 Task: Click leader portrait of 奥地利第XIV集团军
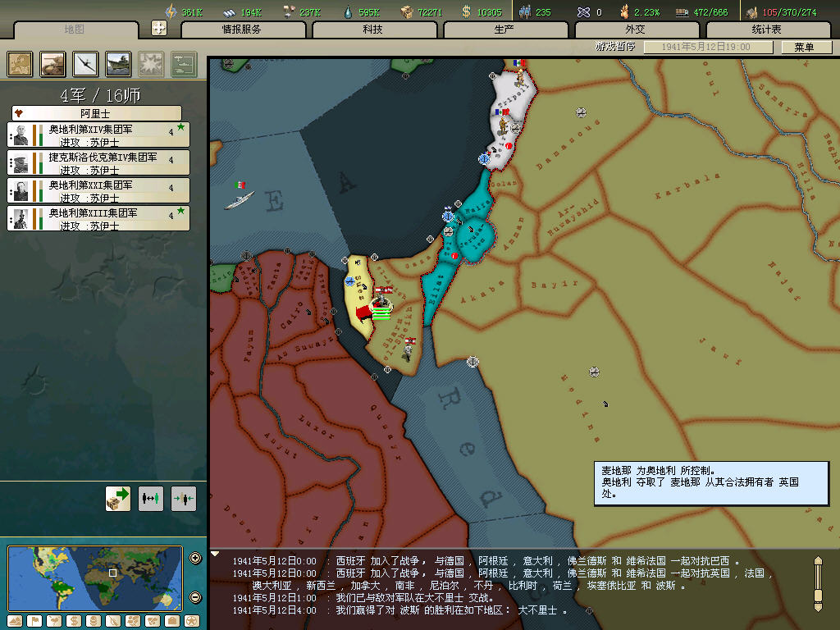click(x=21, y=135)
